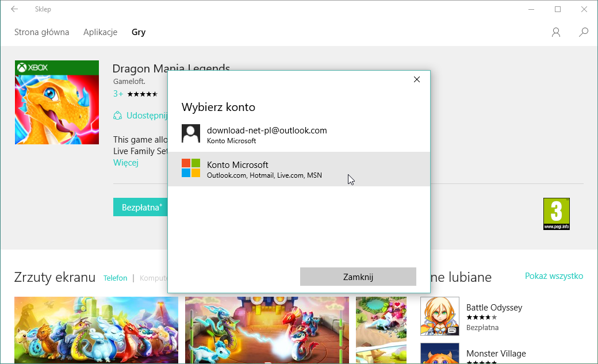Click Bezpłatna price under Battle Odyssey
Image resolution: width=598 pixels, height=364 pixels.
tap(482, 327)
